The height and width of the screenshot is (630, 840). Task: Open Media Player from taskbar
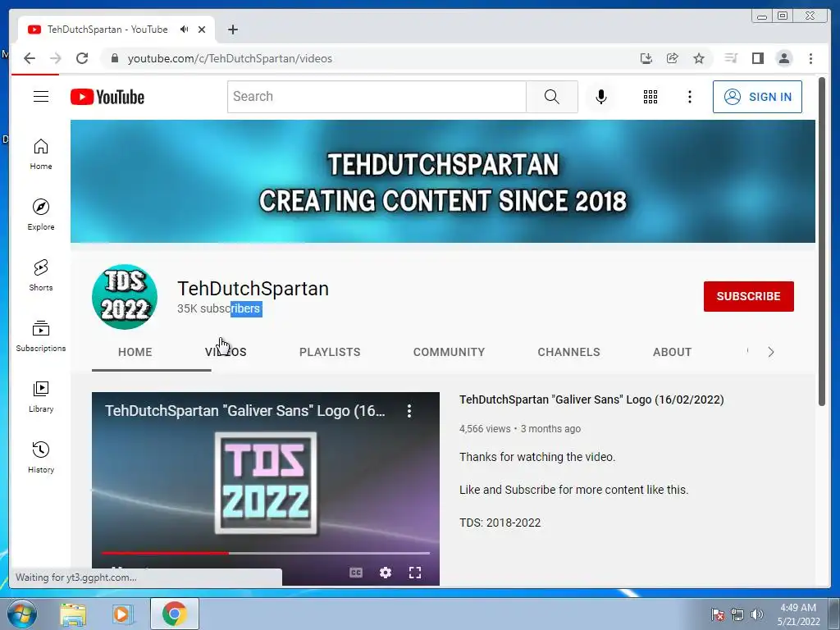point(122,614)
